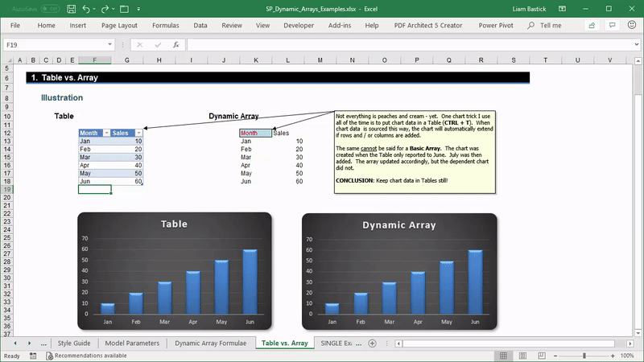Image resolution: width=644 pixels, height=362 pixels.
Task: Open the Formulas ribbon tab
Action: pos(165,26)
